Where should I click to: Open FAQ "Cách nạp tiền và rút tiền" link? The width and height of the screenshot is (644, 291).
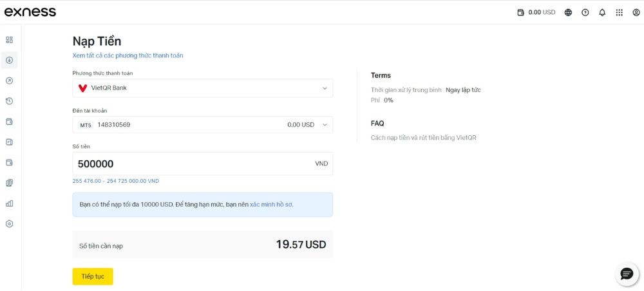pyautogui.click(x=423, y=138)
